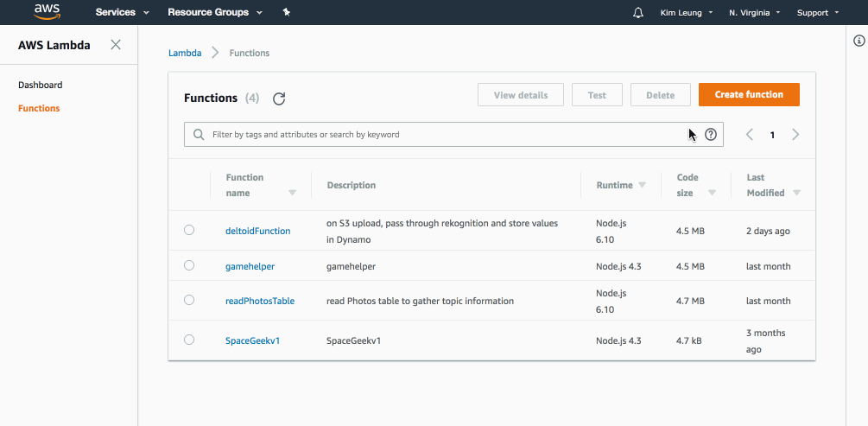
Task: Click the AWS logo home icon
Action: [x=47, y=11]
